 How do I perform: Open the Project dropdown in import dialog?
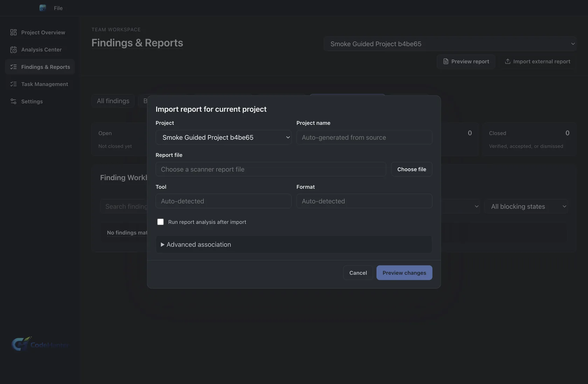223,137
